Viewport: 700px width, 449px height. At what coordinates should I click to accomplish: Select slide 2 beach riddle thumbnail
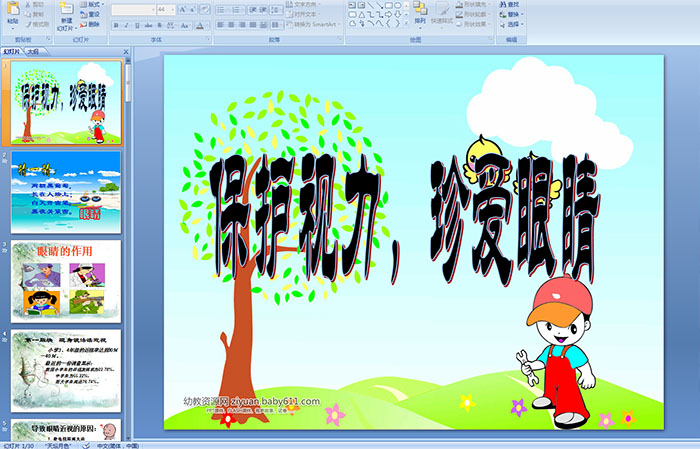click(66, 192)
